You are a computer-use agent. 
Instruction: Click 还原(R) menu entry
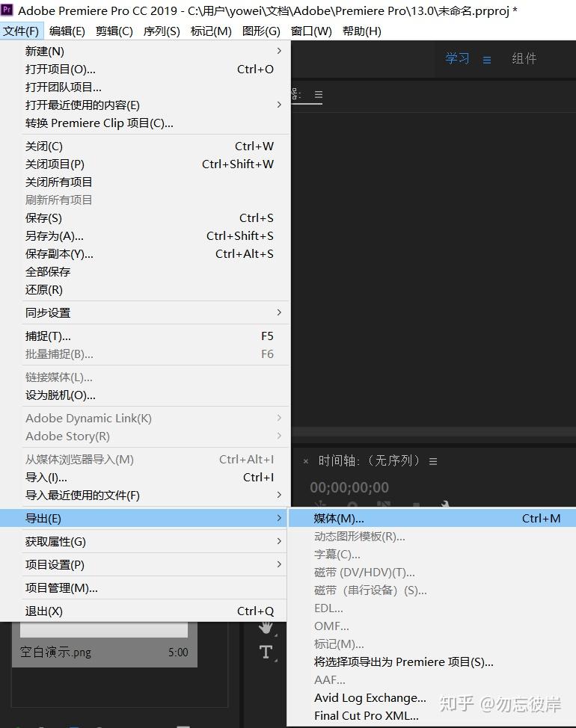click(x=145, y=290)
